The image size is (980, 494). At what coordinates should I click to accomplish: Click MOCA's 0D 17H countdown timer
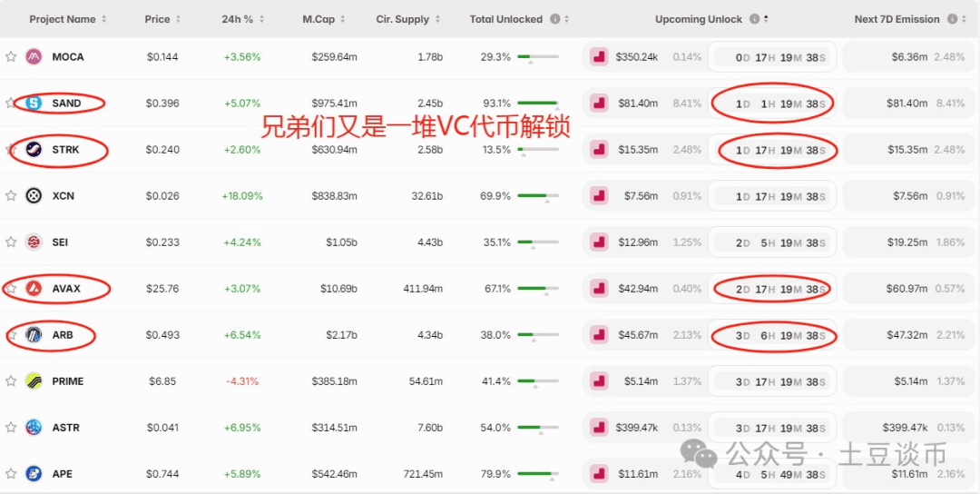(772, 57)
